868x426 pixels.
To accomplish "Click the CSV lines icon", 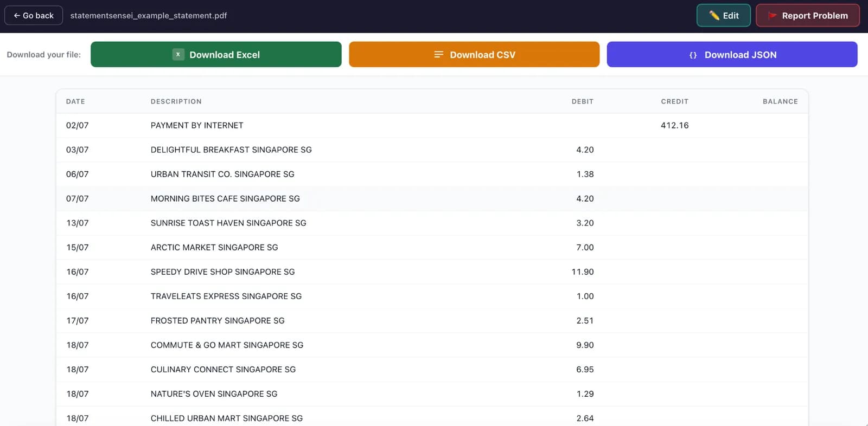I will tap(439, 54).
